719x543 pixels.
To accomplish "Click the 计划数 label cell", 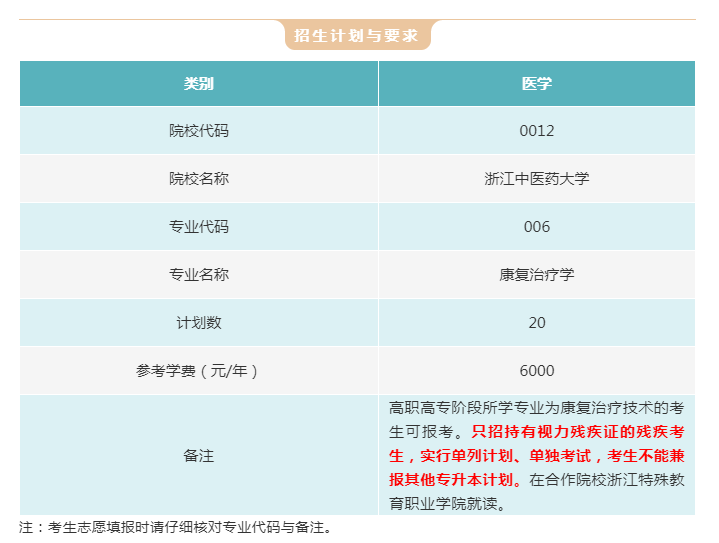I will point(199,322).
